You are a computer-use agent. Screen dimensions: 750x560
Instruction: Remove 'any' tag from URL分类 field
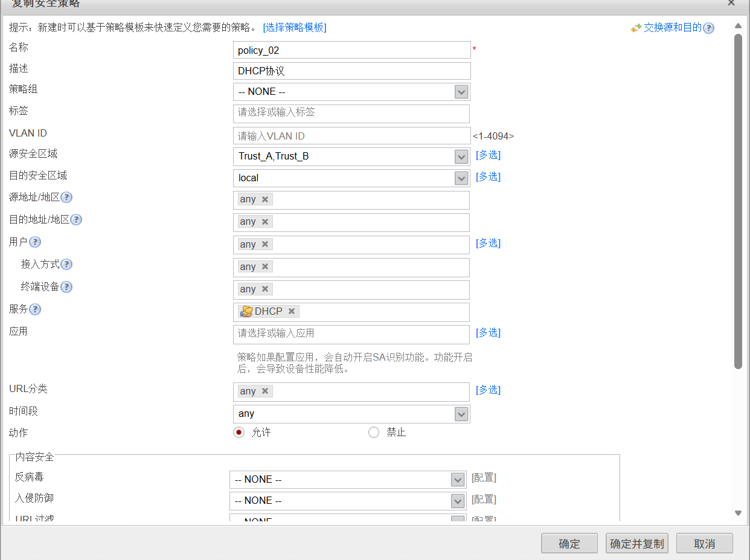point(264,391)
